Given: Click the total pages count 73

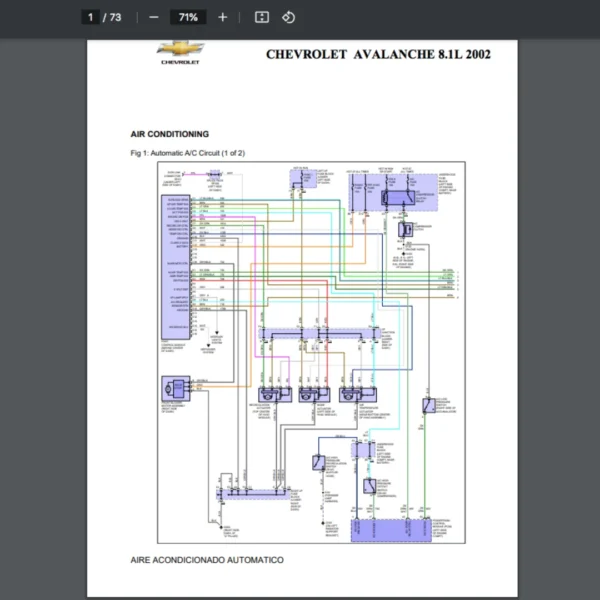Looking at the screenshot, I should [x=114, y=17].
